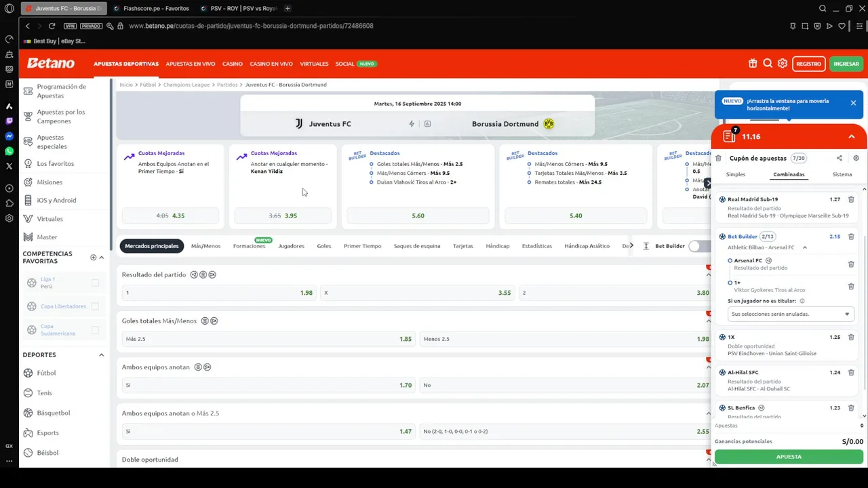Place bet with green Apuesta button
Screen dimensions: 868x488
(x=789, y=457)
